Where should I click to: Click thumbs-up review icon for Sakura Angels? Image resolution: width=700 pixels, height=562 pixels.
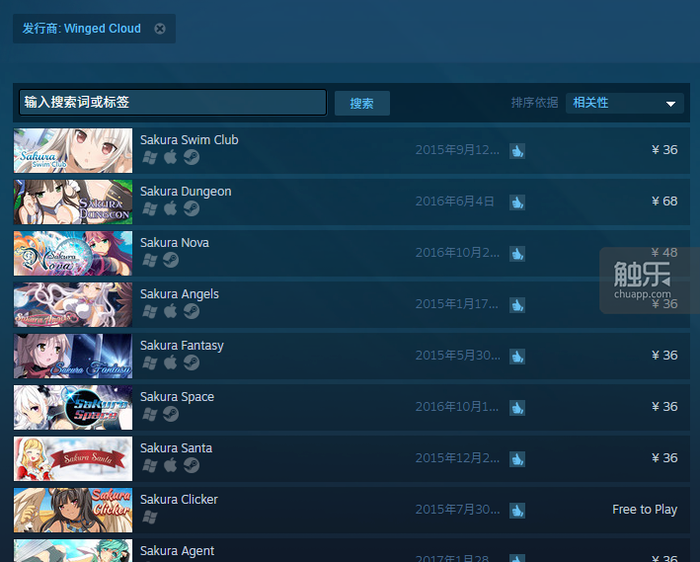(x=517, y=305)
